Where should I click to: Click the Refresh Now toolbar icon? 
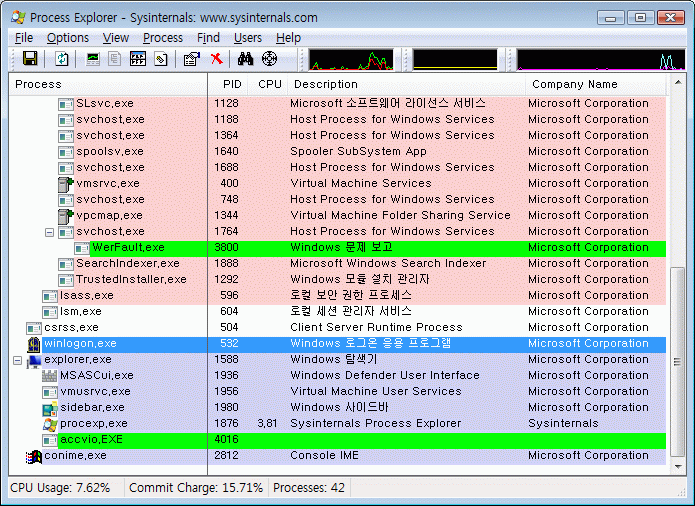click(x=62, y=58)
